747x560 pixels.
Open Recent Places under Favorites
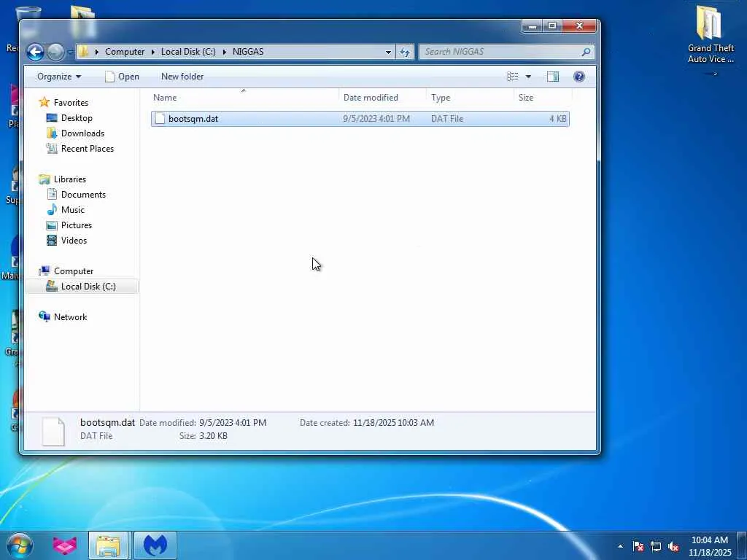(x=88, y=149)
